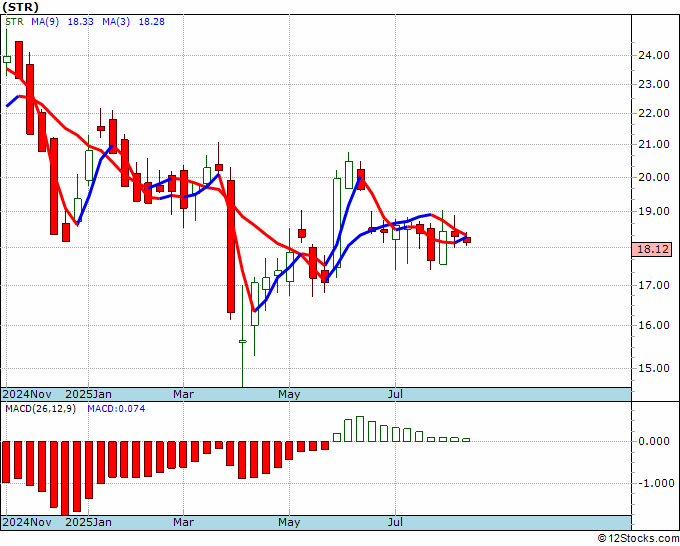
Task: Click Mar on the price chart axis
Action: tap(183, 394)
